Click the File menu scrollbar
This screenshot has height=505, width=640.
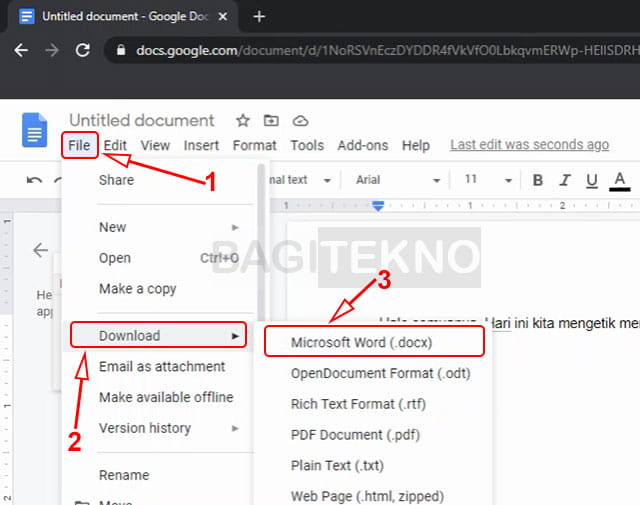[x=261, y=245]
